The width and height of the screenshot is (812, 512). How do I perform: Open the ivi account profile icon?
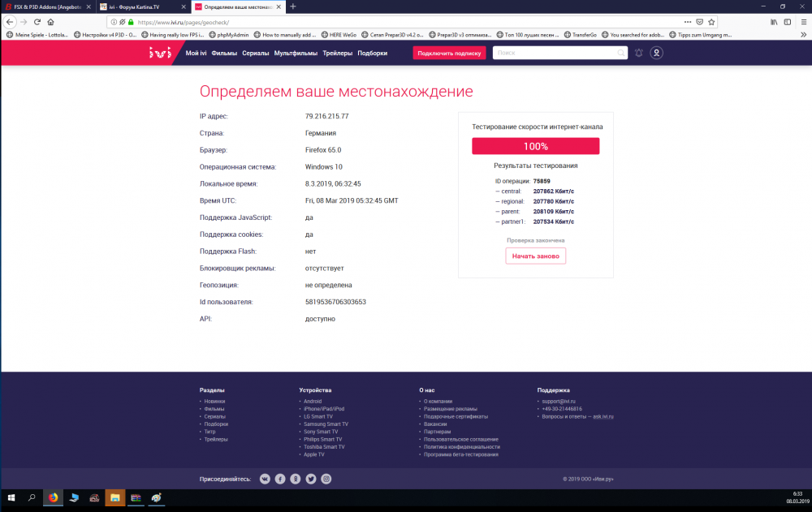click(x=656, y=52)
